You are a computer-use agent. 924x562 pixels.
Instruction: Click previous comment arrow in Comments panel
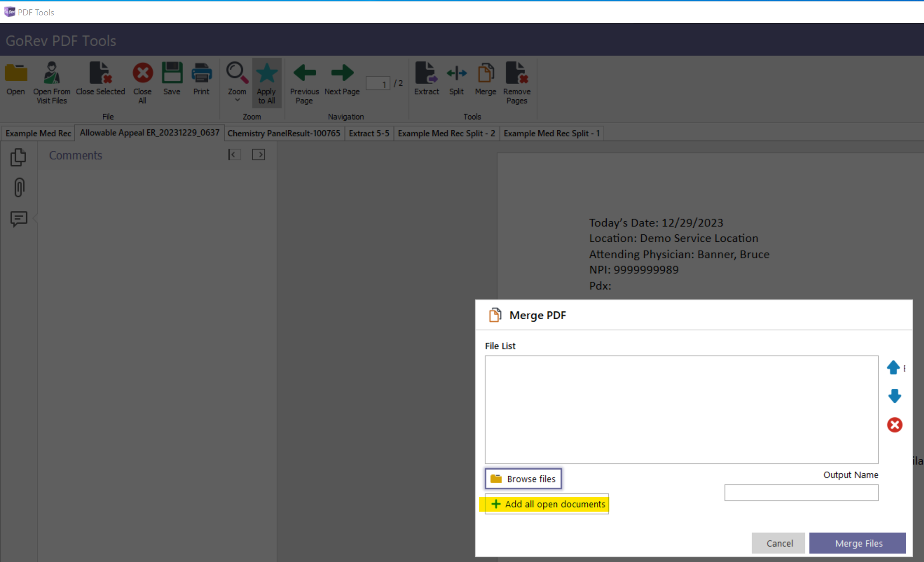pos(235,155)
